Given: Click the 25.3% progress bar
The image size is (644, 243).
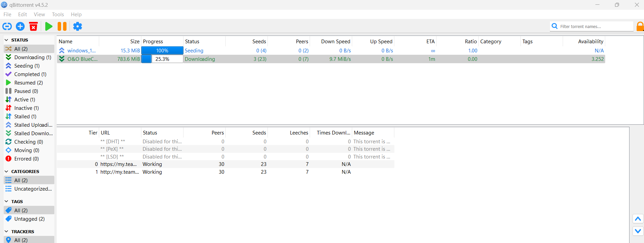Looking at the screenshot, I should click(x=162, y=59).
